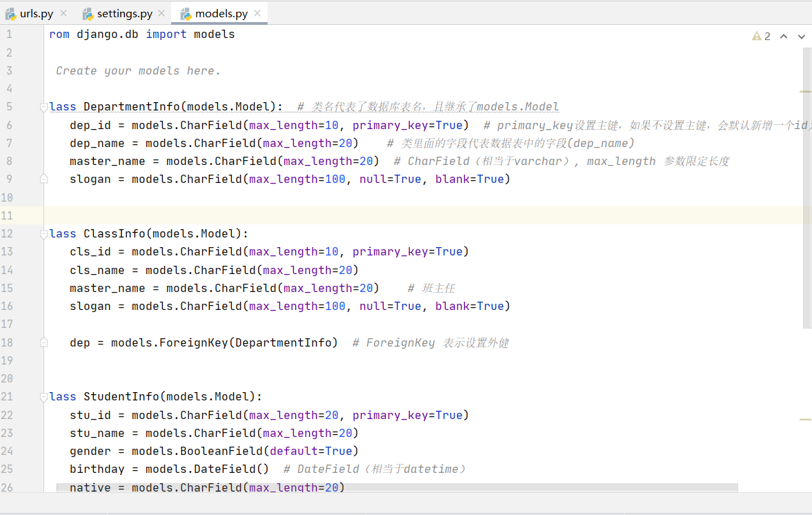Click the vertical scrollbar on the right
The image size is (812, 515).
click(x=806, y=188)
